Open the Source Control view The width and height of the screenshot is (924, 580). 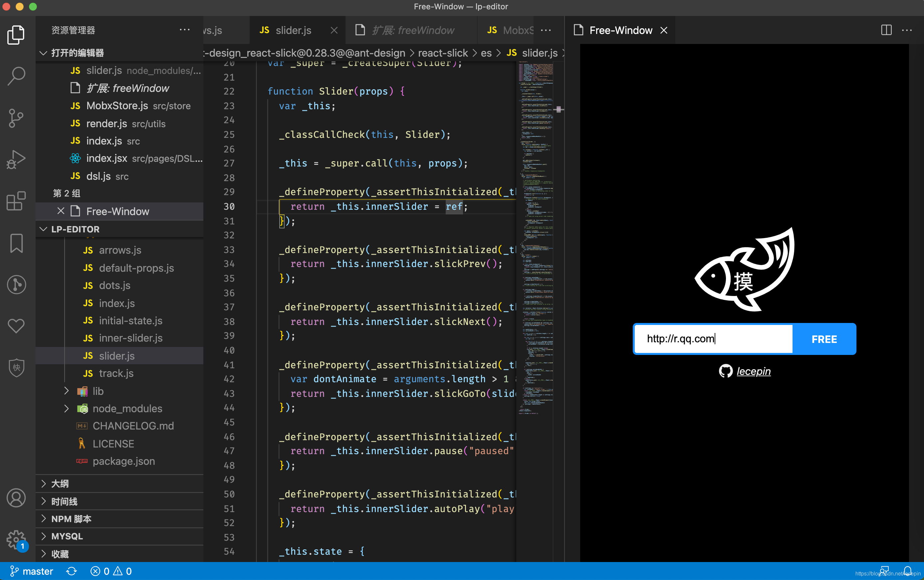[x=16, y=118]
